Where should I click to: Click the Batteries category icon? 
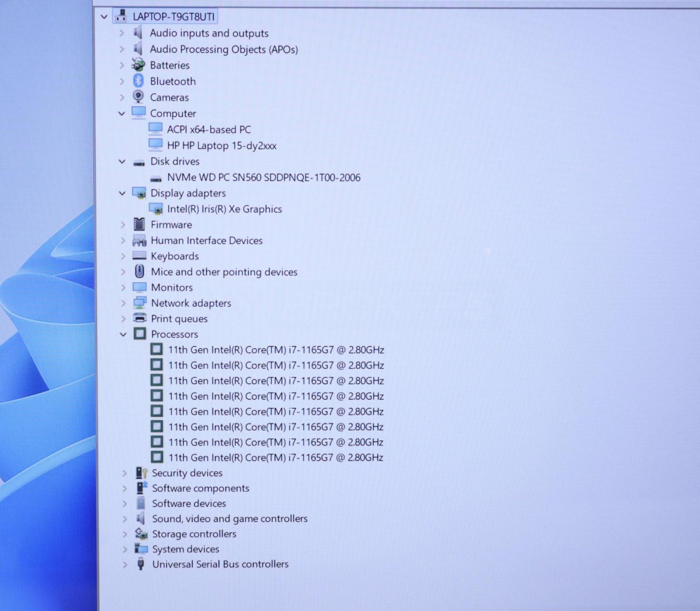(138, 65)
